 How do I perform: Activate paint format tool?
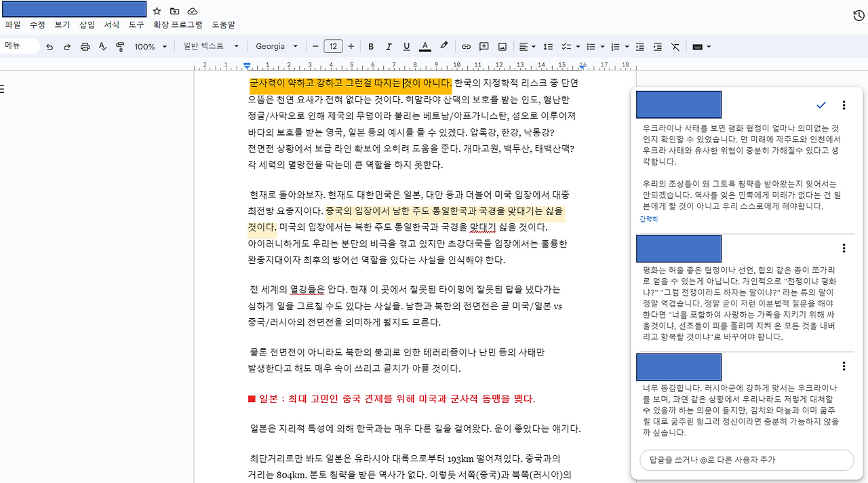coord(120,47)
